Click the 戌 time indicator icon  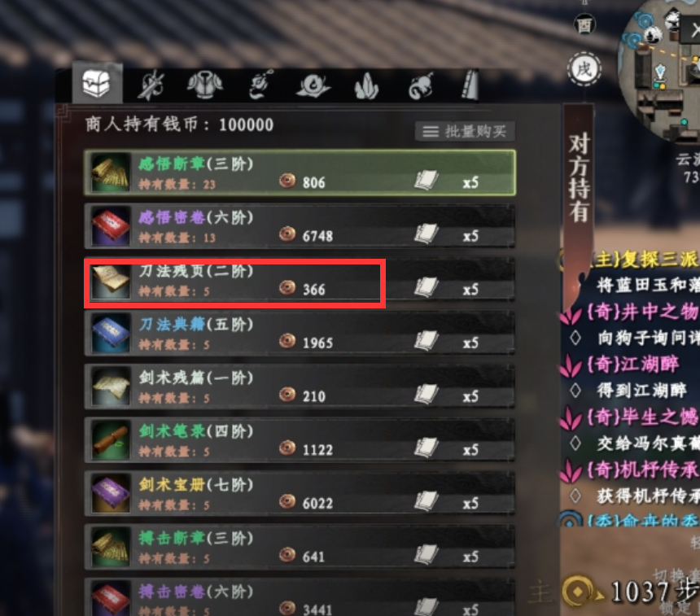point(584,70)
